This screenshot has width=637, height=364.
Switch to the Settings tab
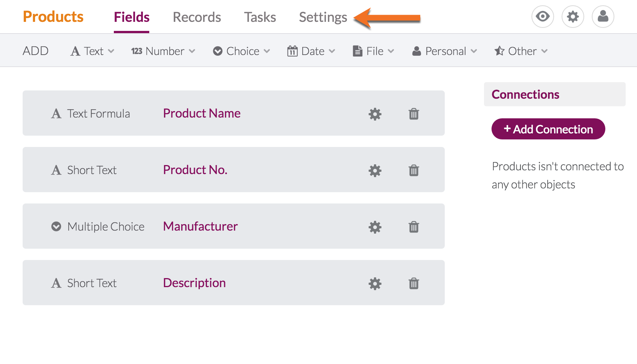coord(323,17)
